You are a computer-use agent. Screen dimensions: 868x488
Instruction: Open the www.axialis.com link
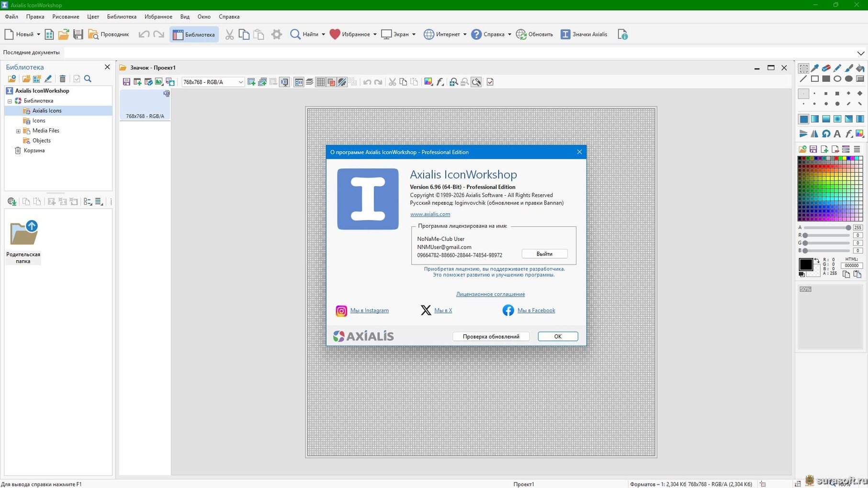click(x=430, y=214)
